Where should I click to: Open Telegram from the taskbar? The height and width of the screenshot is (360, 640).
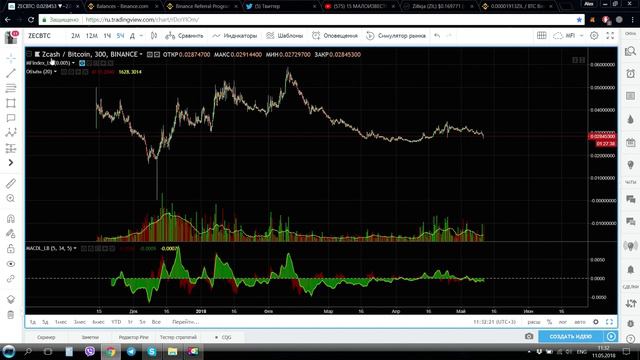(131, 351)
